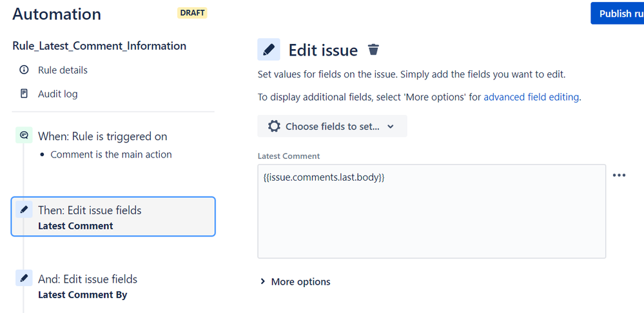Open the three-dots menu for Latest Comment field

point(619,175)
